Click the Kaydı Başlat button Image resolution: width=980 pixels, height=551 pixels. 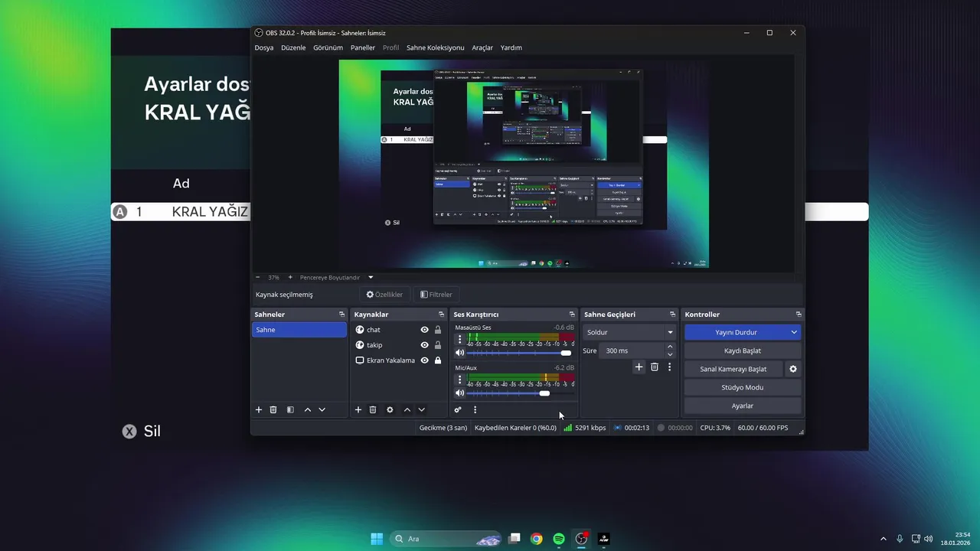click(x=743, y=350)
